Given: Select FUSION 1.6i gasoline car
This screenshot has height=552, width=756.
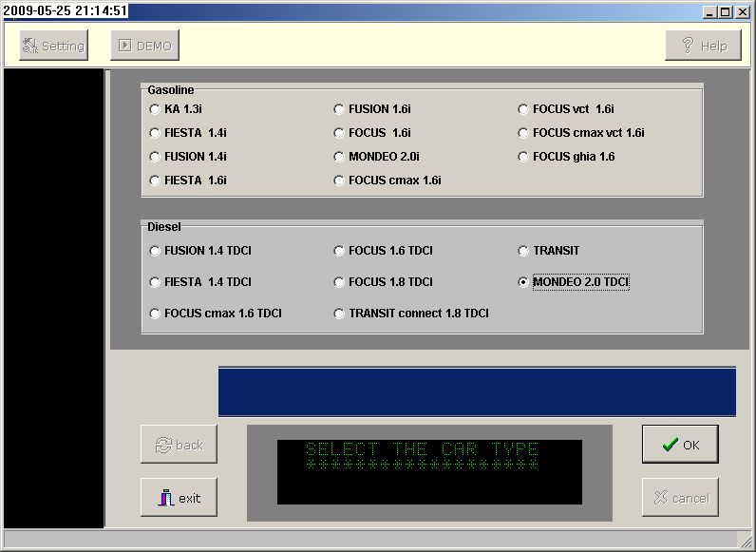Looking at the screenshot, I should click(340, 109).
